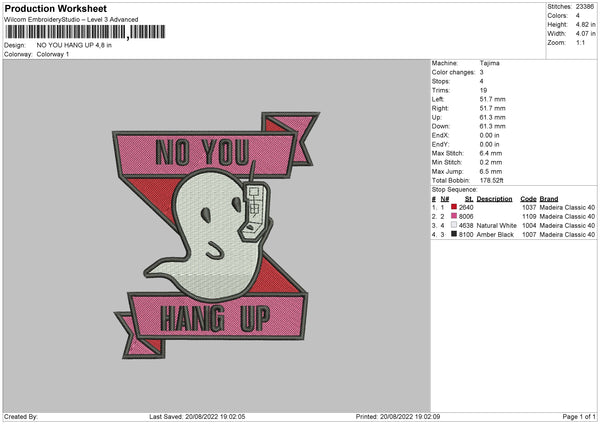The height and width of the screenshot is (424, 600).
Task: Click the Description column header
Action: pos(494,198)
